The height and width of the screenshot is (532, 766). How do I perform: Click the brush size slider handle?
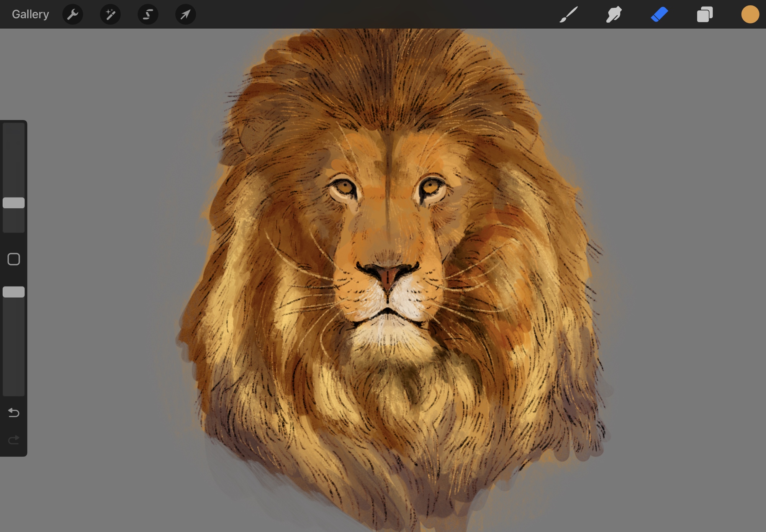click(14, 203)
